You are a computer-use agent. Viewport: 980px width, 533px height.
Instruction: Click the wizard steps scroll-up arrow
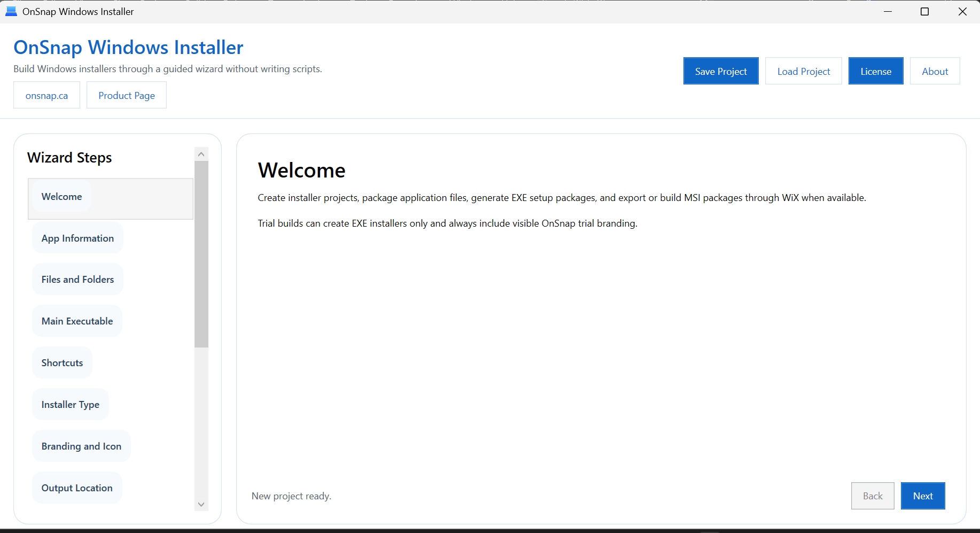click(x=201, y=154)
